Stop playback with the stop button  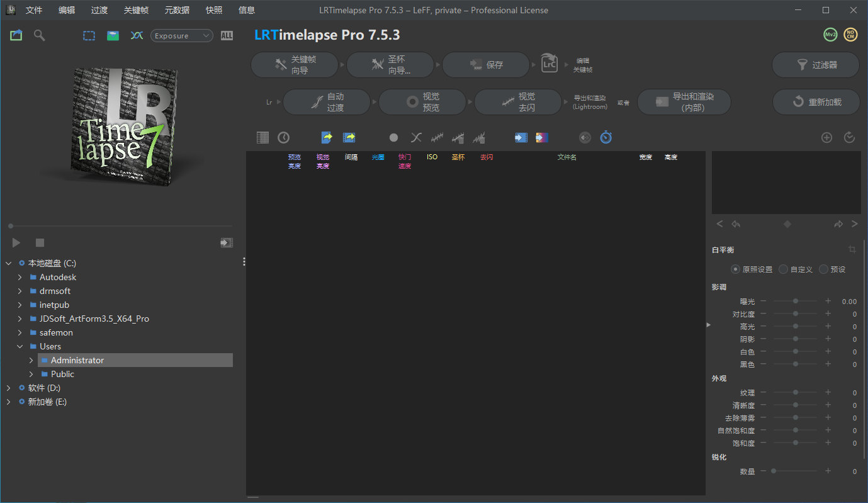pyautogui.click(x=40, y=242)
